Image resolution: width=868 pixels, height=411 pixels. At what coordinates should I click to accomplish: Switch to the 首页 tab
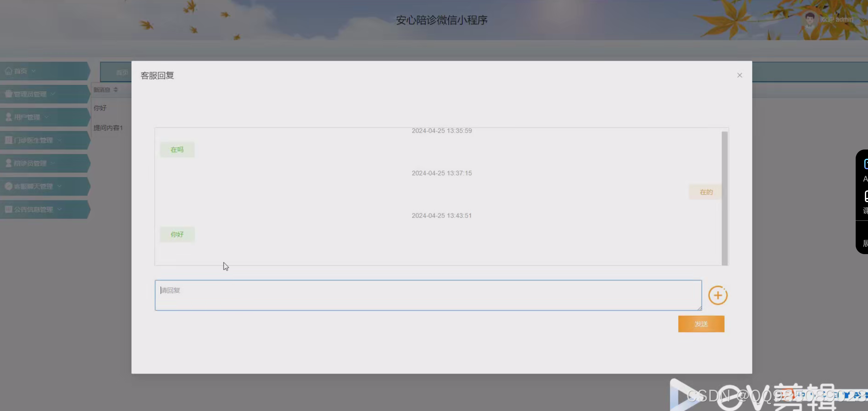122,72
